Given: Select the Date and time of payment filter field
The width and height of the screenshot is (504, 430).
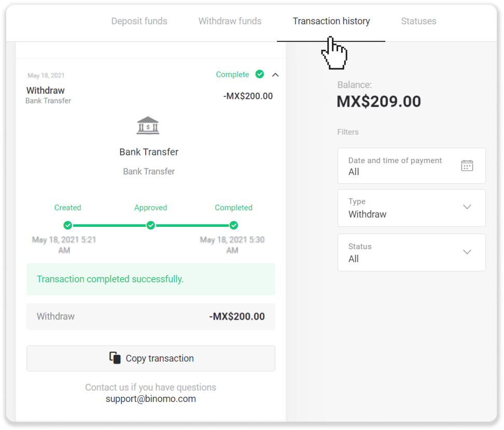Looking at the screenshot, I should (396, 166).
